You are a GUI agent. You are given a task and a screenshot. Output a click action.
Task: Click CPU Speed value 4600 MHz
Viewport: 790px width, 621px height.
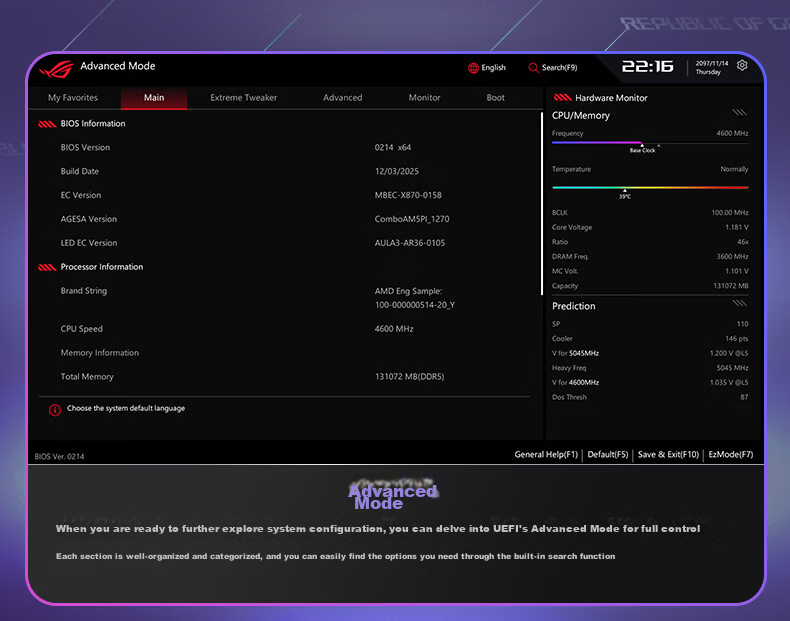point(394,329)
